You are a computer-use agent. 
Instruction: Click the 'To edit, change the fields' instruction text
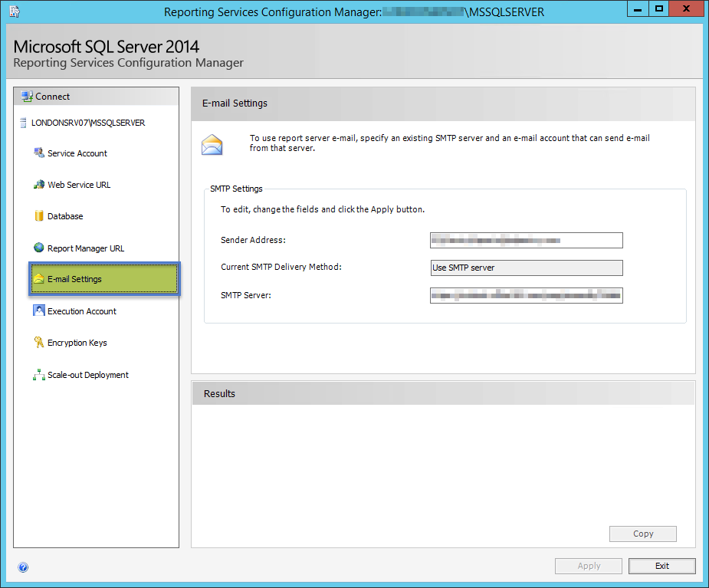pyautogui.click(x=323, y=209)
